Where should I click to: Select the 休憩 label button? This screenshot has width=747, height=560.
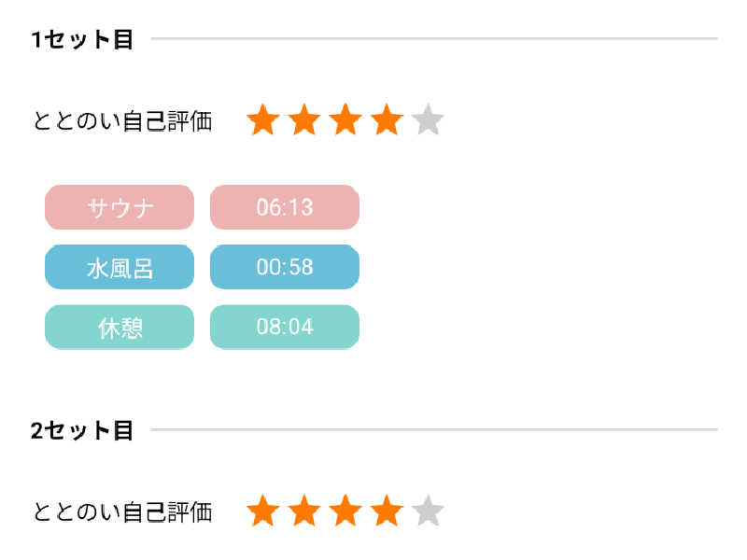(x=120, y=327)
